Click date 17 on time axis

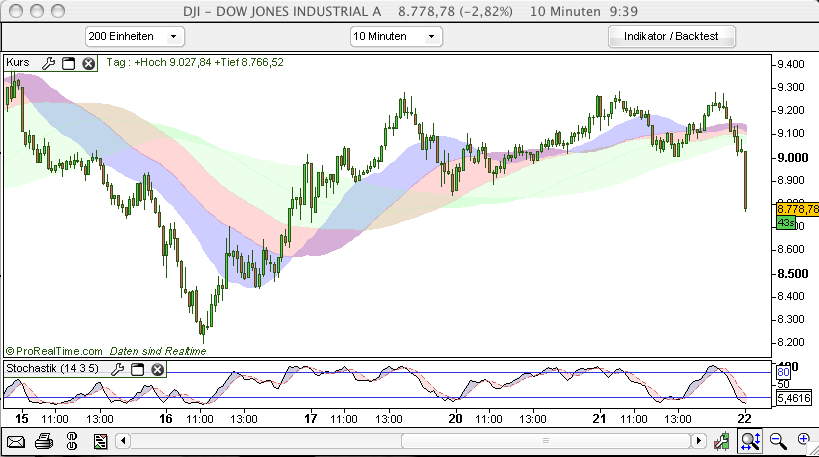pyautogui.click(x=311, y=419)
